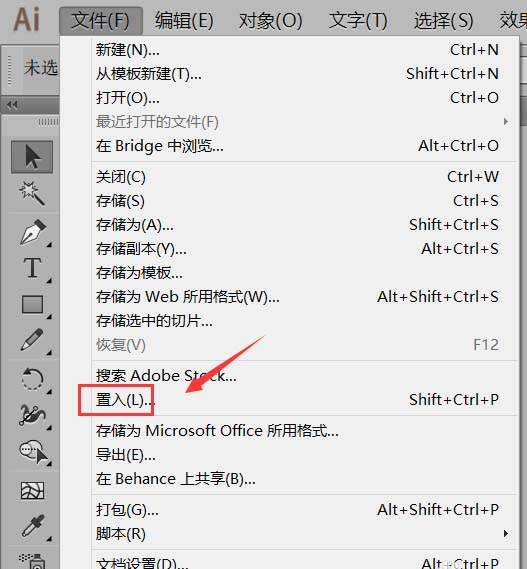Select the Type tool
This screenshot has height=569, width=527.
coord(32,269)
